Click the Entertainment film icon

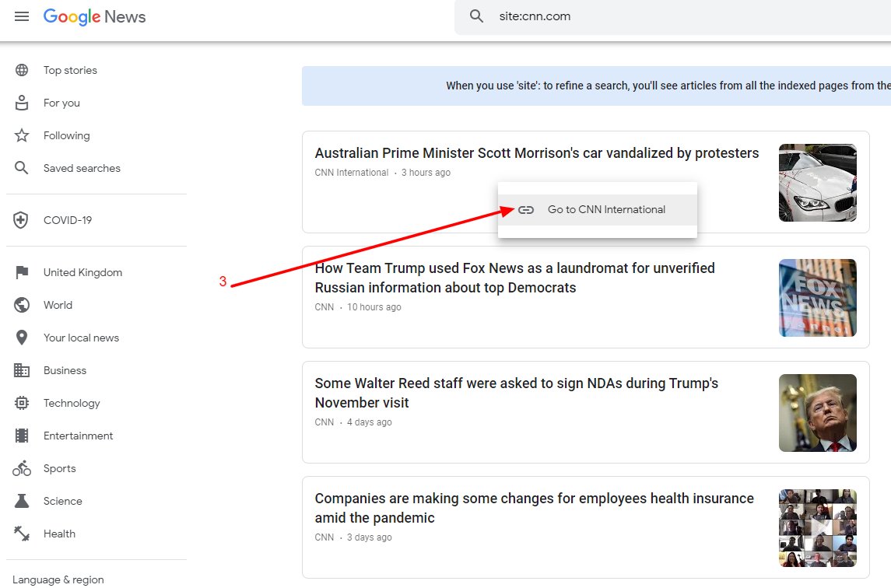[22, 436]
